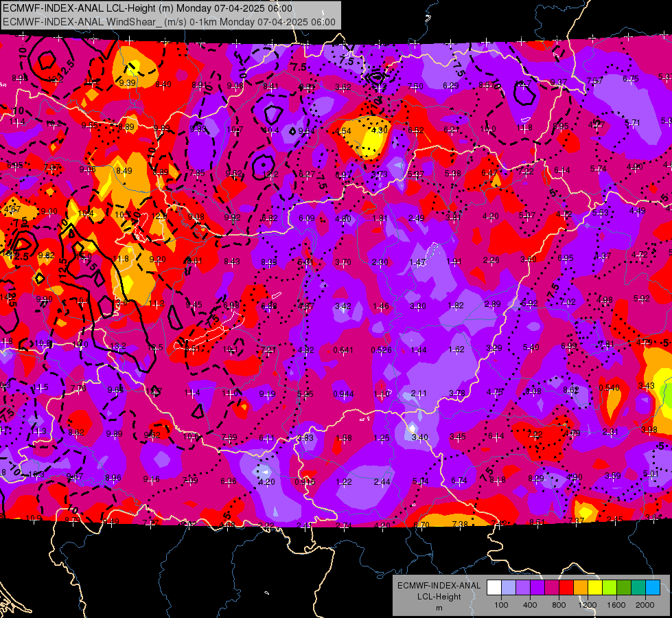Click the legend scale value 1600
Image resolution: width=672 pixels, height=618 pixels.
click(x=616, y=605)
